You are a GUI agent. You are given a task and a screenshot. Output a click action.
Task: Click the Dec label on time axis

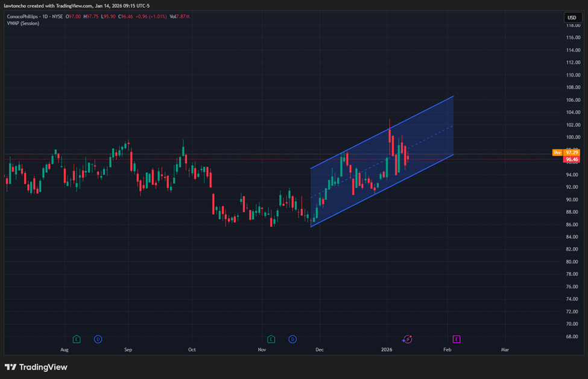(x=320, y=349)
